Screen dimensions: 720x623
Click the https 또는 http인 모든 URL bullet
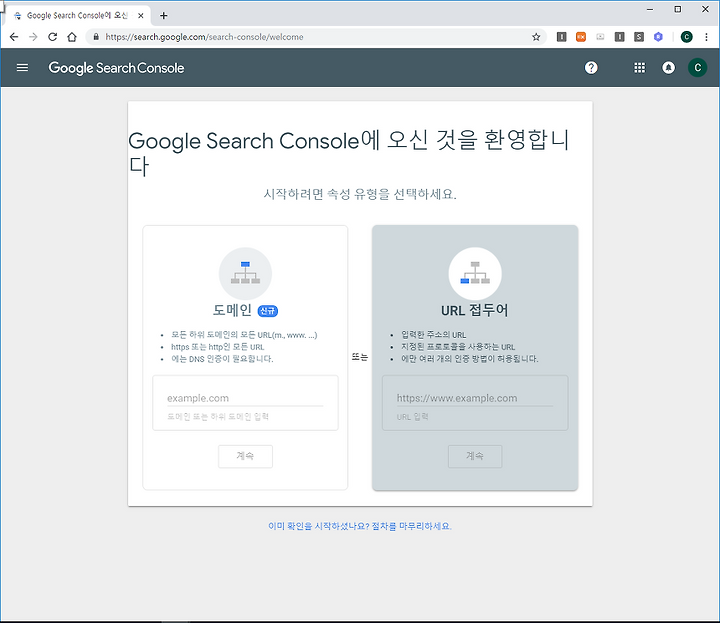click(217, 347)
